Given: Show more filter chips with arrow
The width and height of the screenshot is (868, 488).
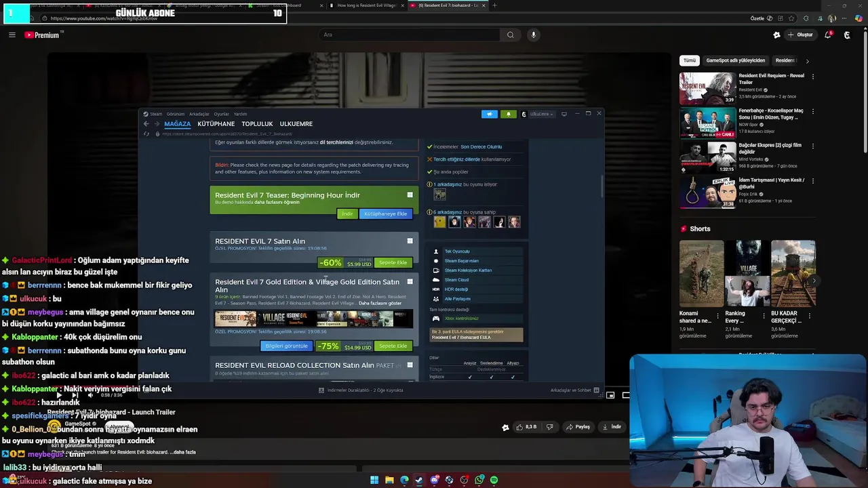Looking at the screenshot, I should [807, 61].
